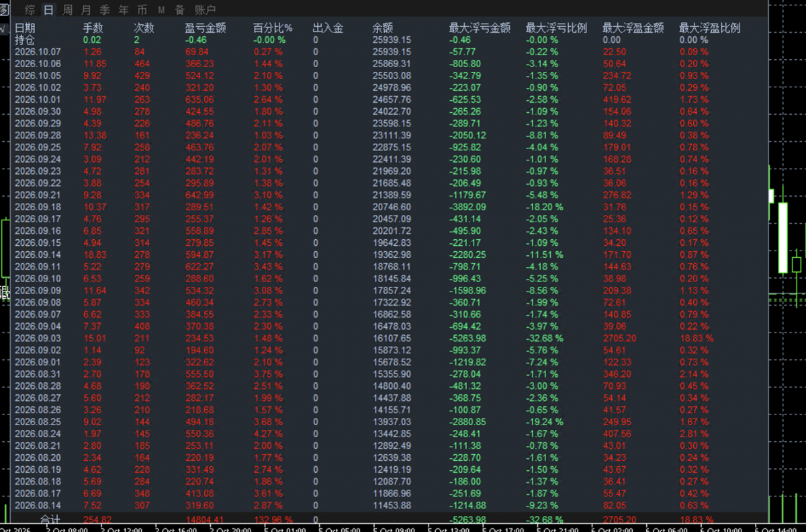Switch to the 季 quarterly tab
The height and width of the screenshot is (532, 806).
[x=105, y=10]
